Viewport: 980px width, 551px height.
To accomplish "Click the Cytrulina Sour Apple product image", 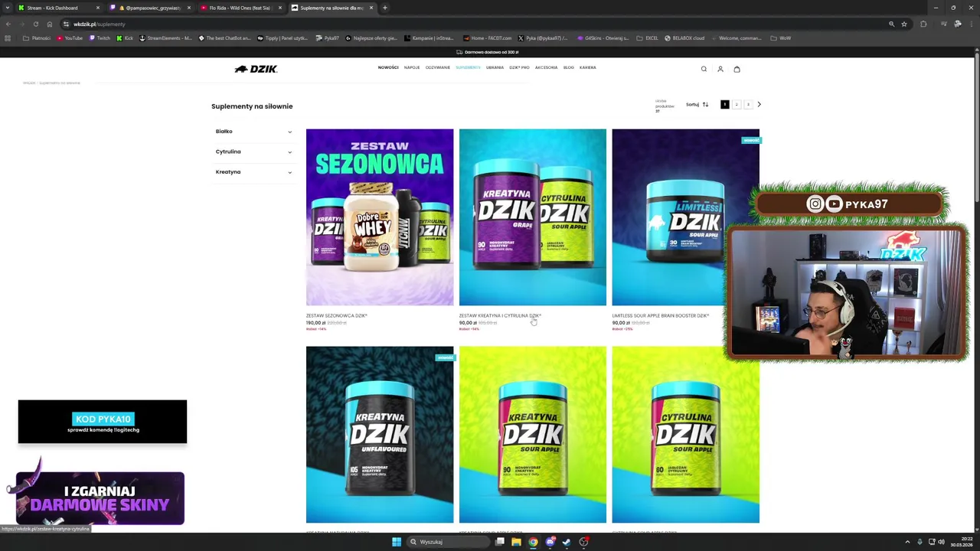I will pos(686,435).
